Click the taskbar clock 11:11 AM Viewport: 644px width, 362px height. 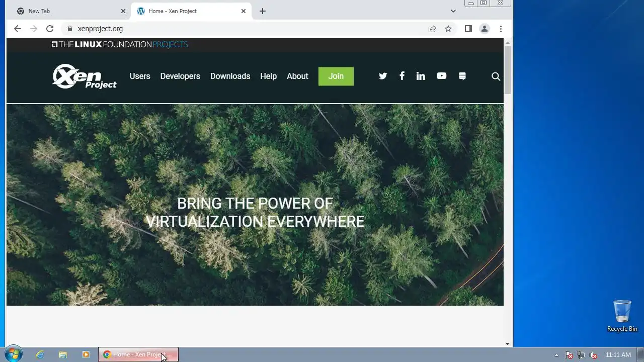coord(618,355)
